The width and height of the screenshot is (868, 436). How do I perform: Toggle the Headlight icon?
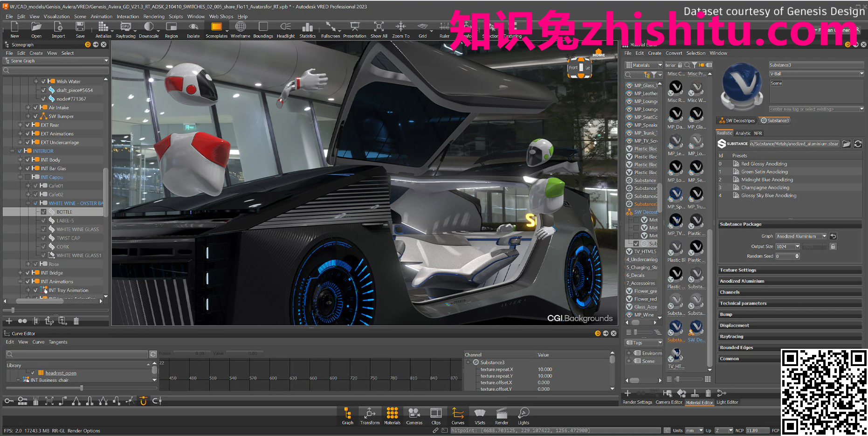tap(286, 30)
